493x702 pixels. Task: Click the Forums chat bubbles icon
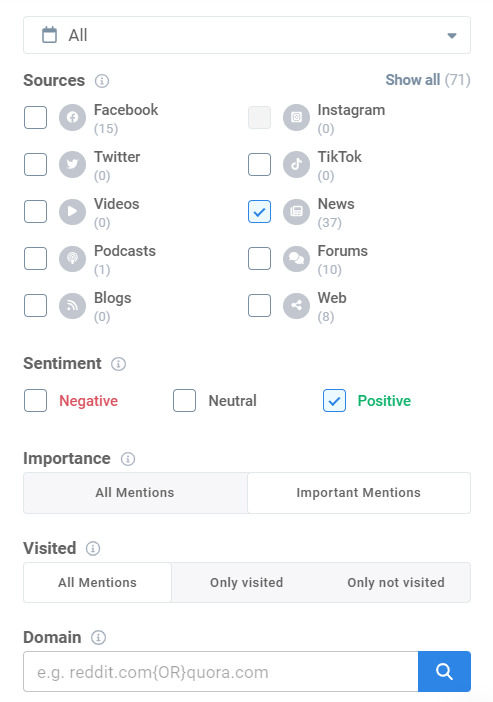point(296,258)
